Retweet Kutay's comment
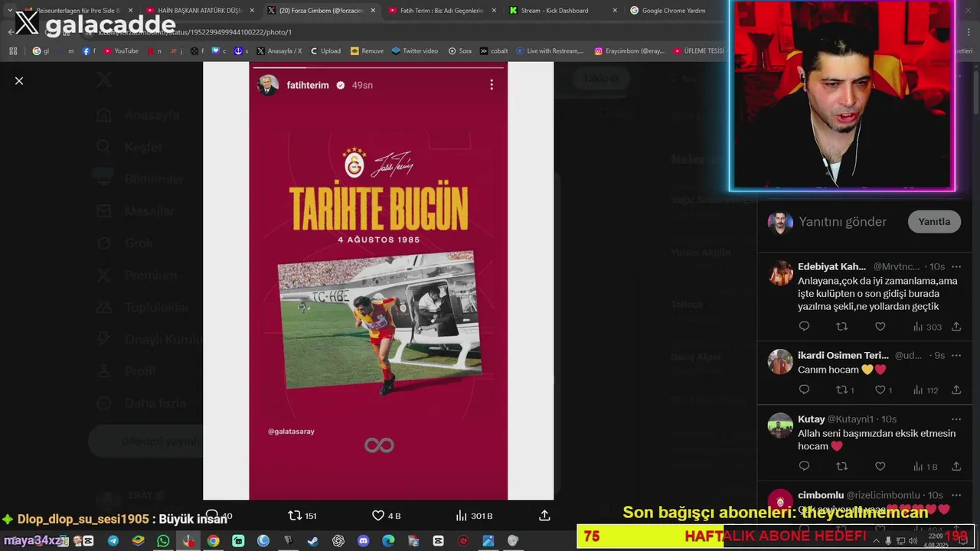Image resolution: width=980 pixels, height=551 pixels. click(842, 466)
